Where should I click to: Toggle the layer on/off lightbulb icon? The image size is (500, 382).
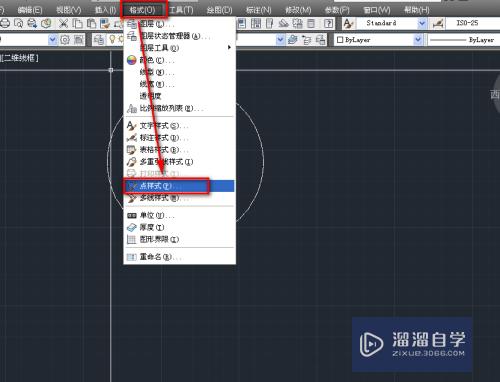[x=112, y=40]
